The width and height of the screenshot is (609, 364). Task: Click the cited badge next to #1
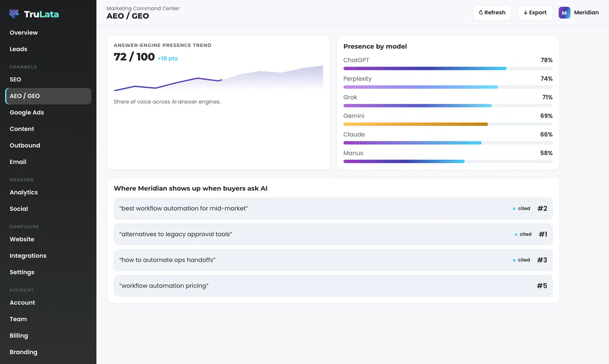523,234
